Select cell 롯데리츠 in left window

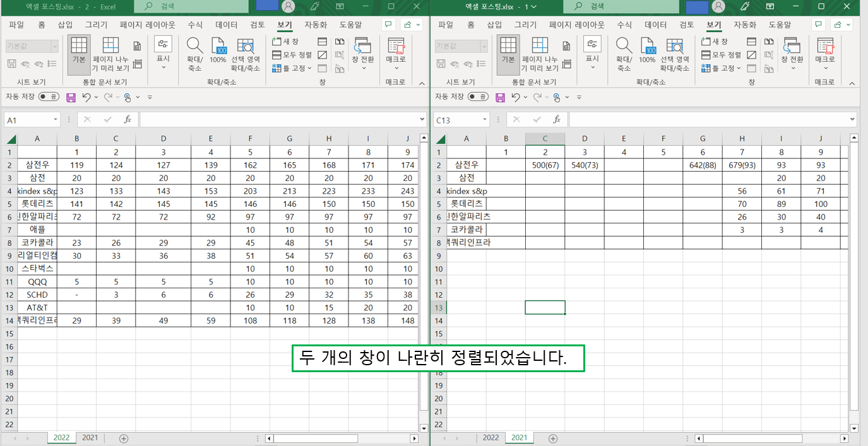coord(37,204)
